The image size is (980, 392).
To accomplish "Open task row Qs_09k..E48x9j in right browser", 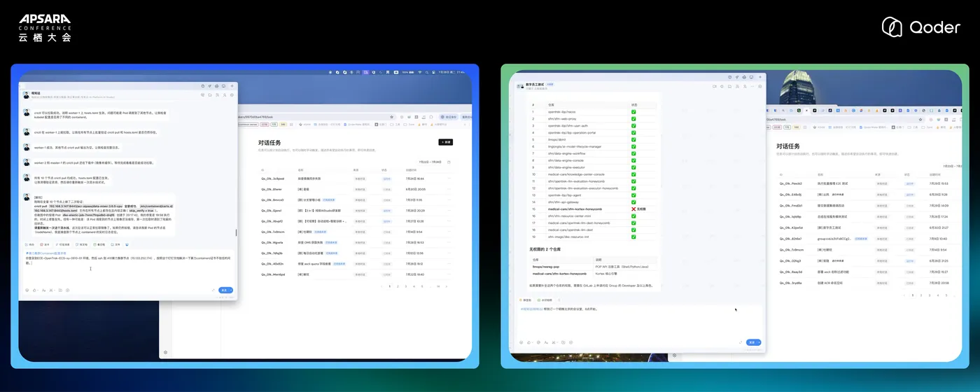I will (868, 194).
